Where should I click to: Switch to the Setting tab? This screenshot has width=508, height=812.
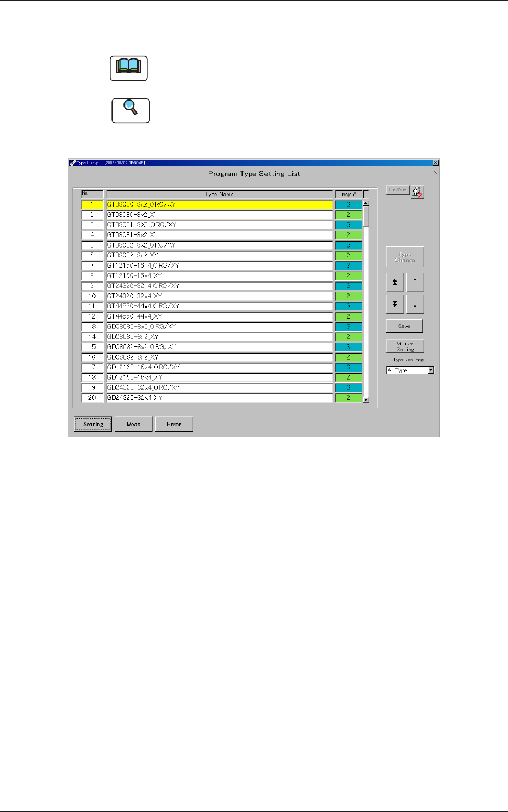click(x=93, y=424)
